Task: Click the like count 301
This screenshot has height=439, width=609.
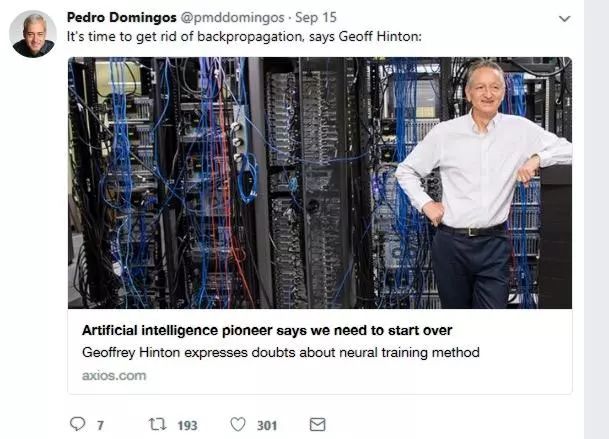Action: 267,425
